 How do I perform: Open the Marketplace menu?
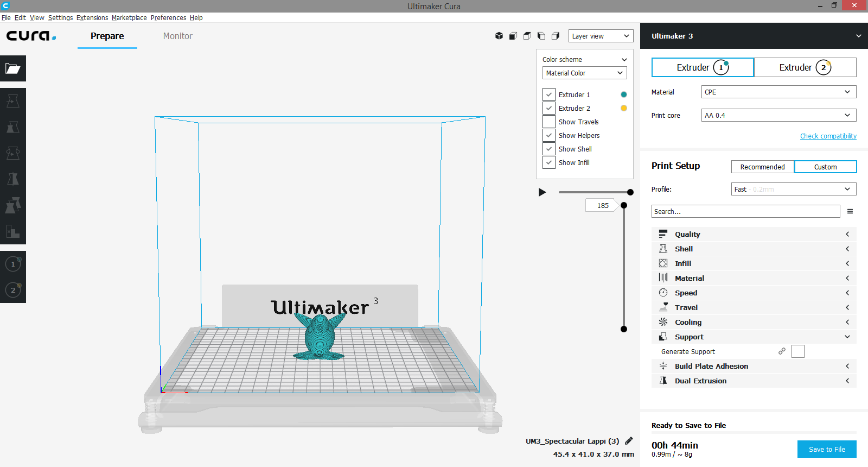[x=129, y=17]
